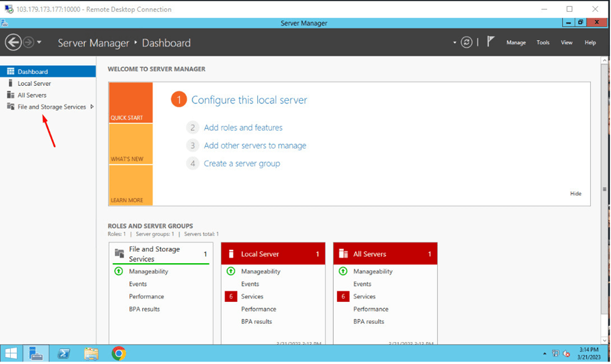Viewport: 611px width, 364px height.
Task: Click the Windows Start button
Action: (11, 353)
